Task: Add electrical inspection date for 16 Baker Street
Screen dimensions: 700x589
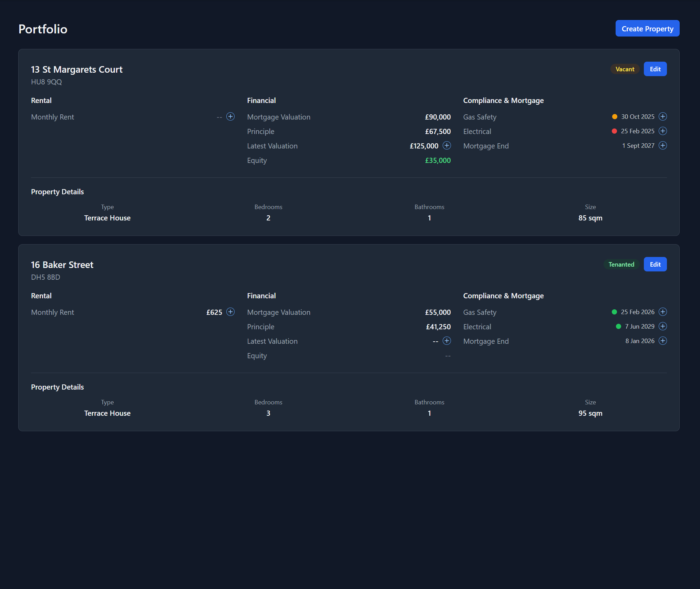Action: (662, 326)
